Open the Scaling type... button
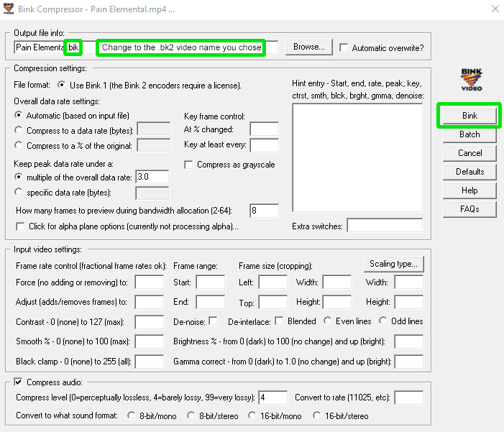The width and height of the screenshot is (504, 432). (x=394, y=264)
